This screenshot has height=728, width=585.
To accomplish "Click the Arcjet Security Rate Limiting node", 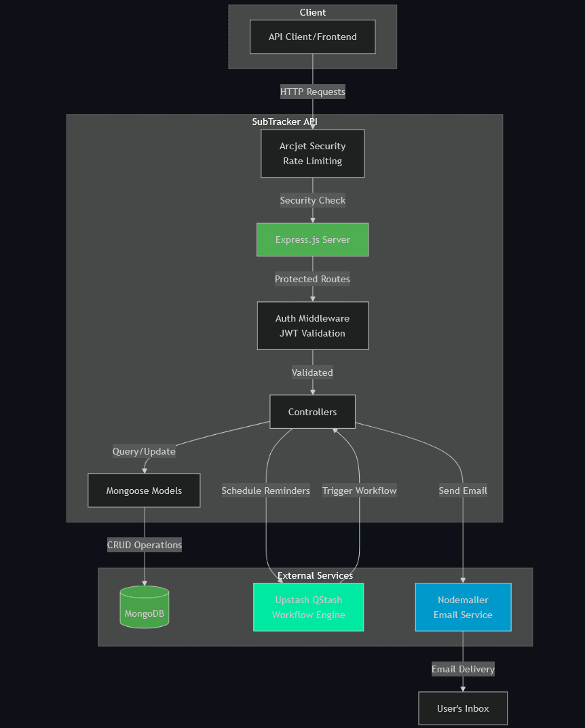I will tap(312, 153).
